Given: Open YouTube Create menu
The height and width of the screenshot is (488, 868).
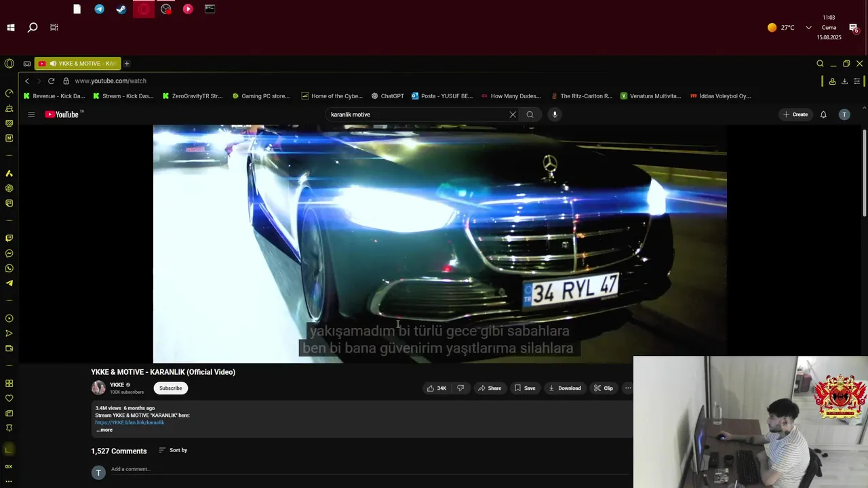Looking at the screenshot, I should (x=795, y=115).
